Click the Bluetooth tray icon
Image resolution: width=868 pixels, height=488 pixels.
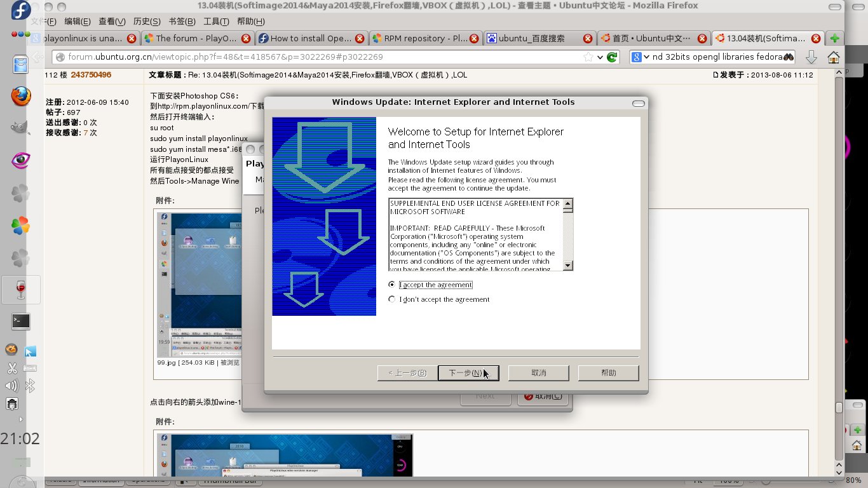point(30,386)
